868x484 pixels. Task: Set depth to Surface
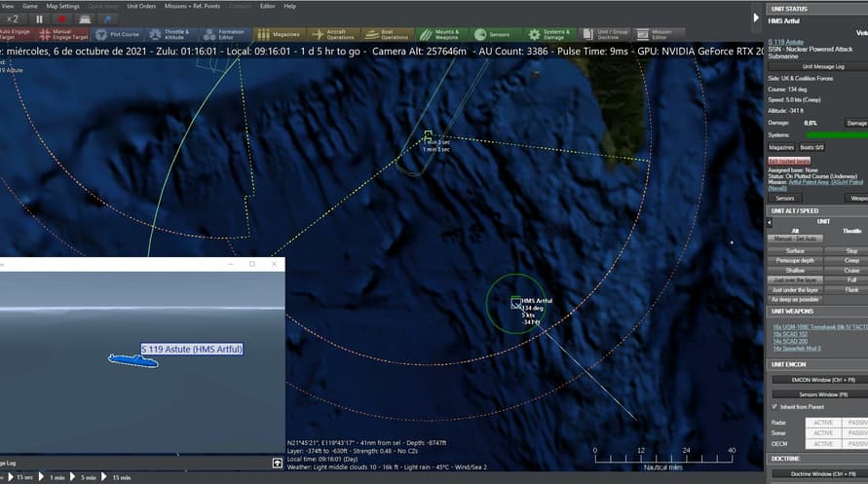(795, 251)
